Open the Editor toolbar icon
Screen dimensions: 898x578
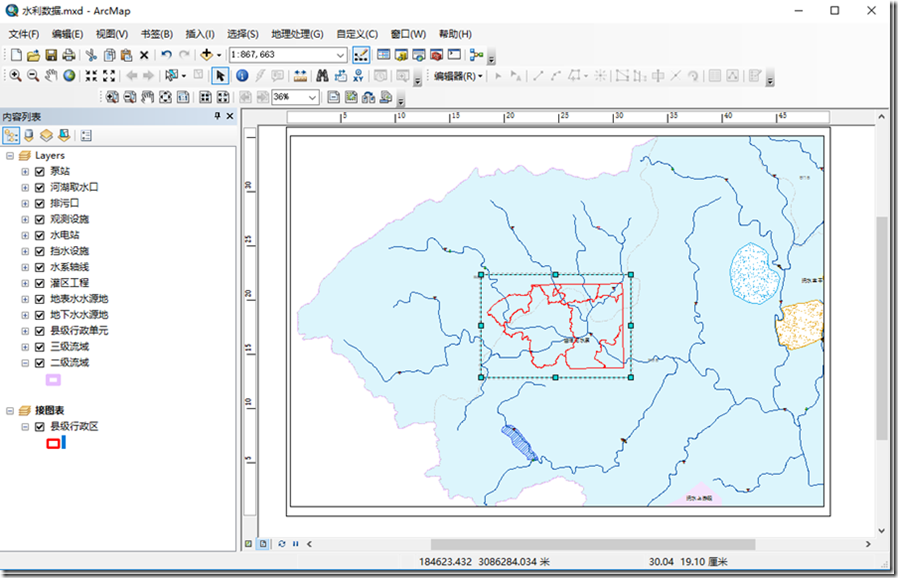pos(361,55)
